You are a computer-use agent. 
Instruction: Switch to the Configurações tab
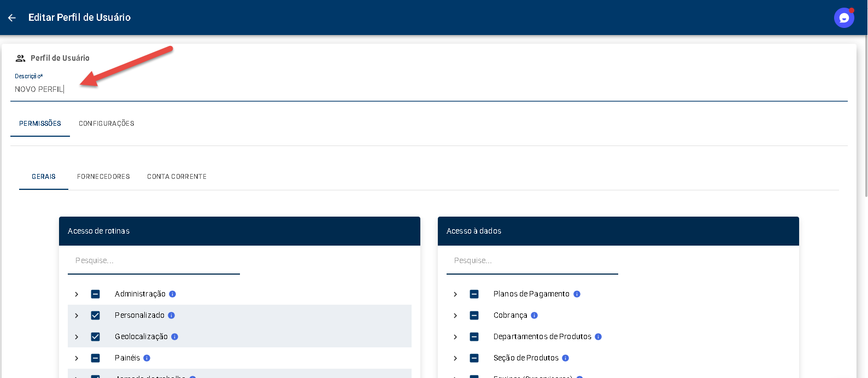tap(107, 124)
